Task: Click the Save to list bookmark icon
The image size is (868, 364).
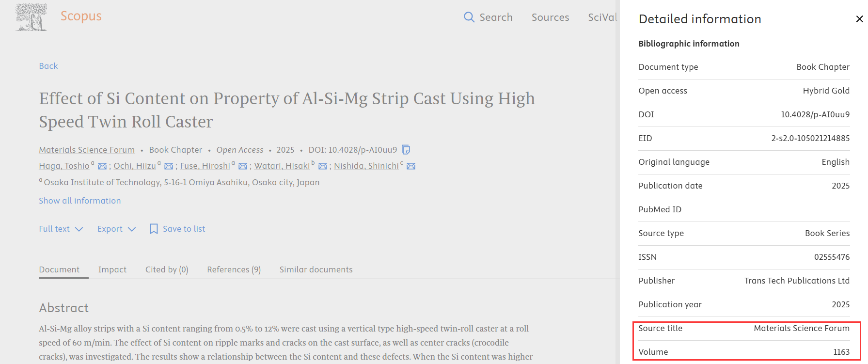Action: pos(154,229)
